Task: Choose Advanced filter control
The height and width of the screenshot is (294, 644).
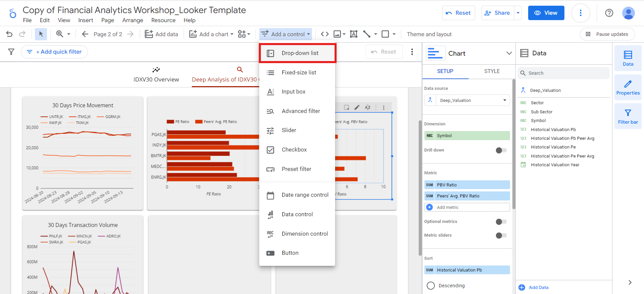Action: point(297,111)
